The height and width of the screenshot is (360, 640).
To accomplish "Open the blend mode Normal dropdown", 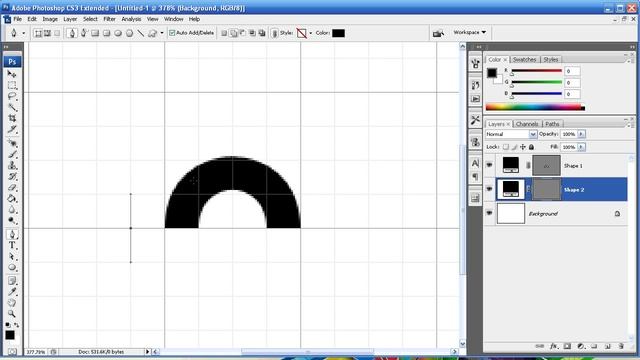I will coord(511,134).
